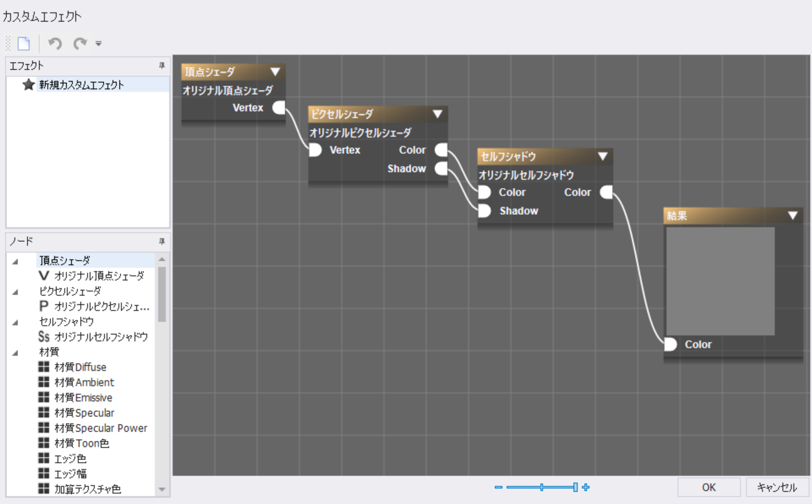Open the dropdown arrow next to redo
Screen dimensions: 812x504
point(99,44)
